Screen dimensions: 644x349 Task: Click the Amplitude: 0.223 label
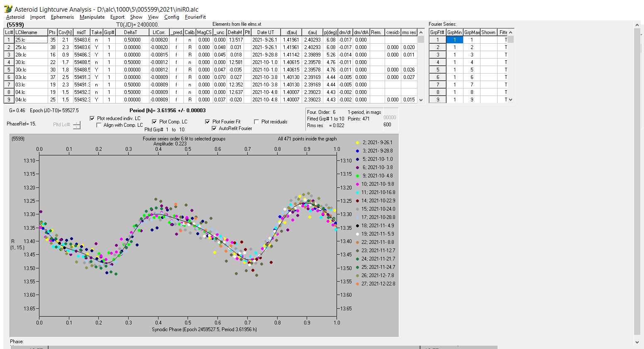coord(170,144)
